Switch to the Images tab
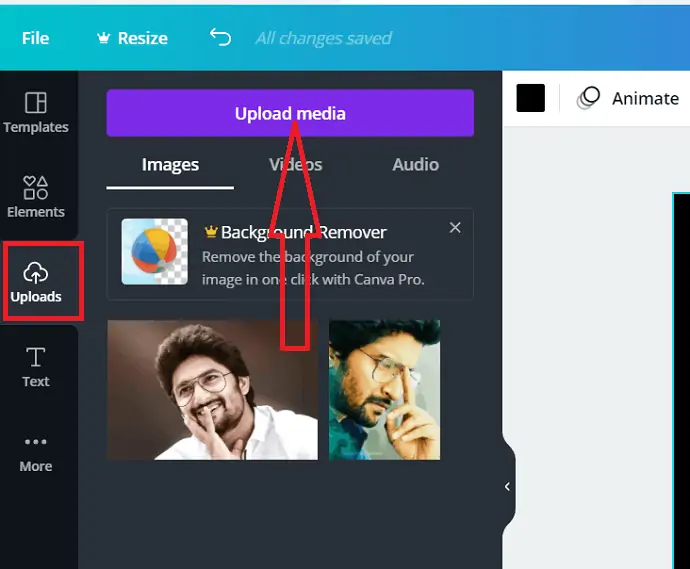This screenshot has height=569, width=690. point(170,165)
